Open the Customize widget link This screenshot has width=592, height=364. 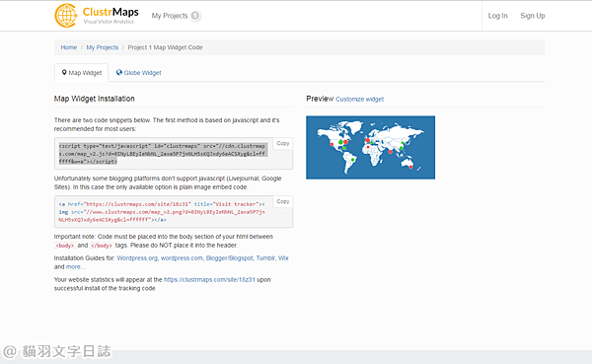[x=359, y=100]
